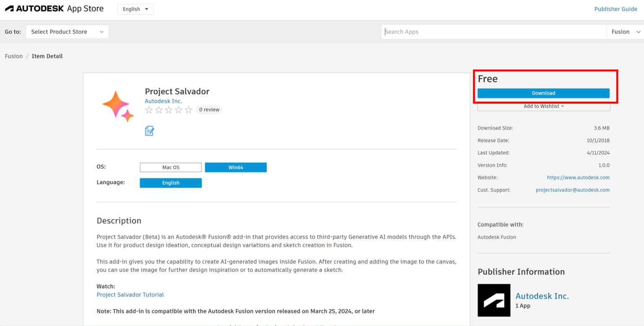The height and width of the screenshot is (326, 644).
Task: Download Project Salvador
Action: click(543, 93)
